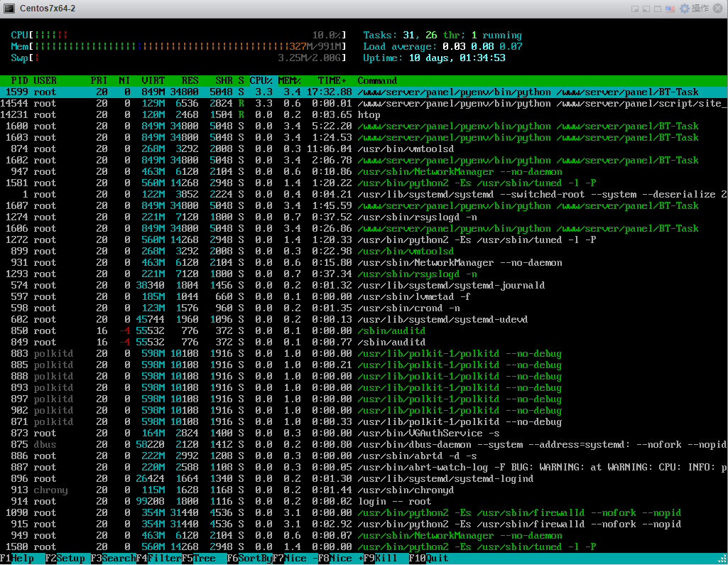The width and height of the screenshot is (728, 565).
Task: Click the Load average values line
Action: [x=442, y=46]
